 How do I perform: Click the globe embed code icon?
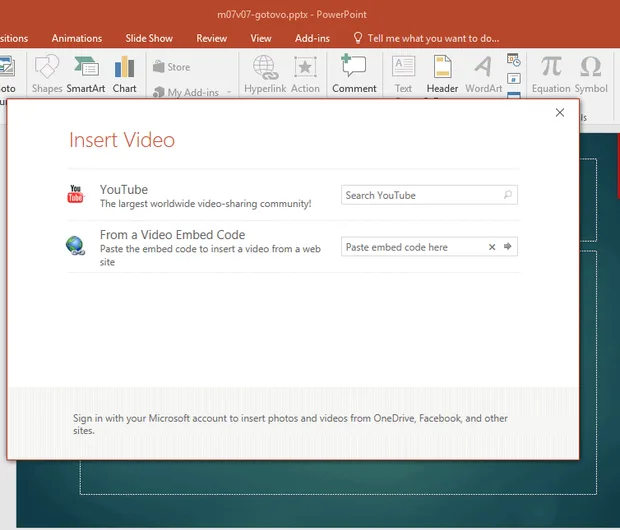pyautogui.click(x=75, y=245)
